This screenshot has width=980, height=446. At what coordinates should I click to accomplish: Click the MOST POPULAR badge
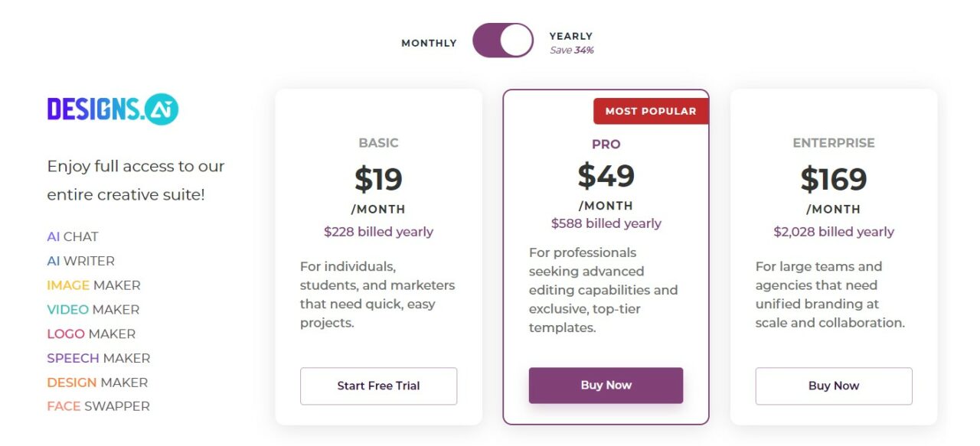[650, 111]
